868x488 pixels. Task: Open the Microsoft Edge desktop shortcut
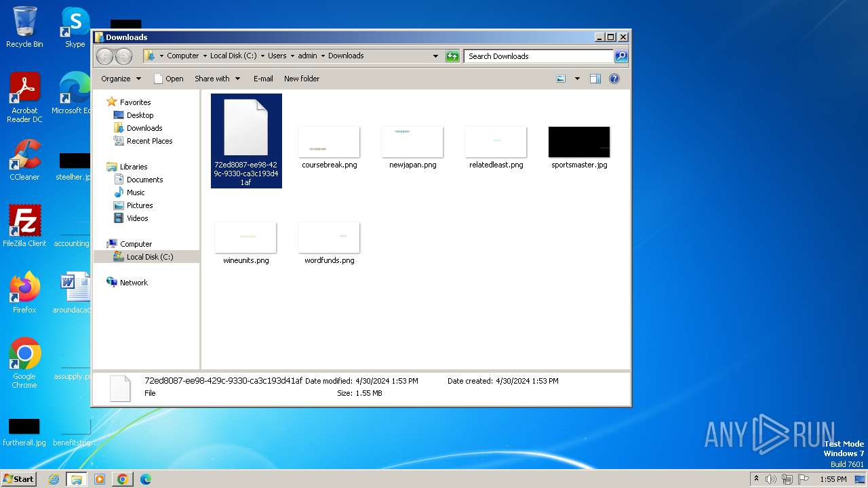[71, 94]
